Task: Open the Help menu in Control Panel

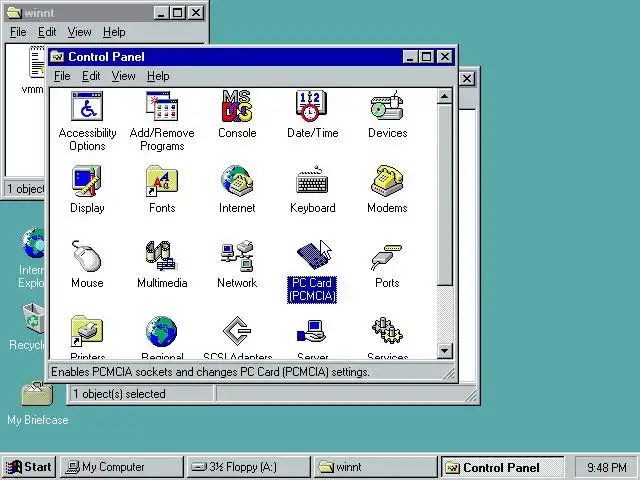Action: (158, 76)
